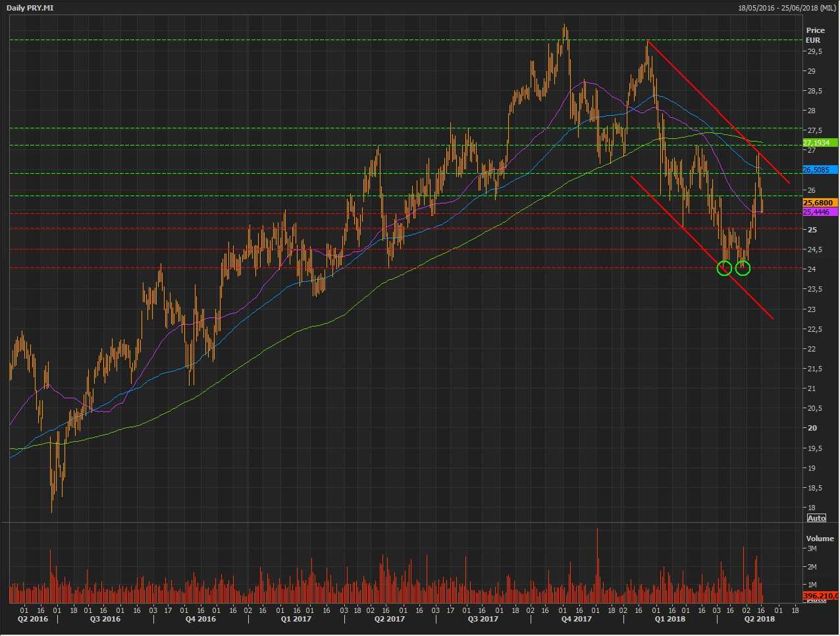Click the Q3 2016 quarter label
This screenshot has height=636, width=840.
(105, 619)
